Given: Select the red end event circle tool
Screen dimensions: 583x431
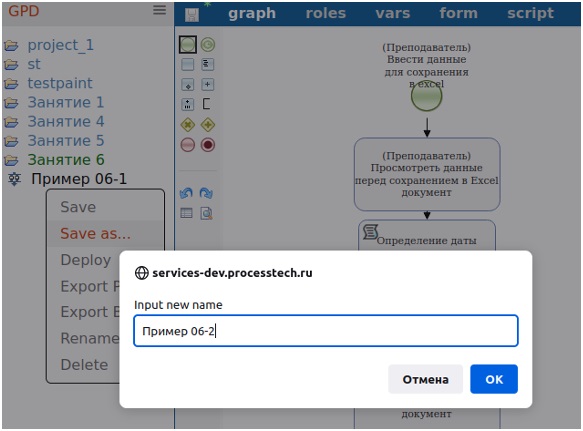Looking at the screenshot, I should [x=188, y=145].
